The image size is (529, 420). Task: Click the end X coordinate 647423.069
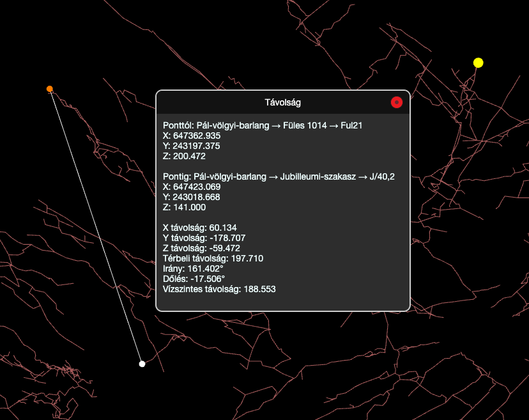coord(192,187)
